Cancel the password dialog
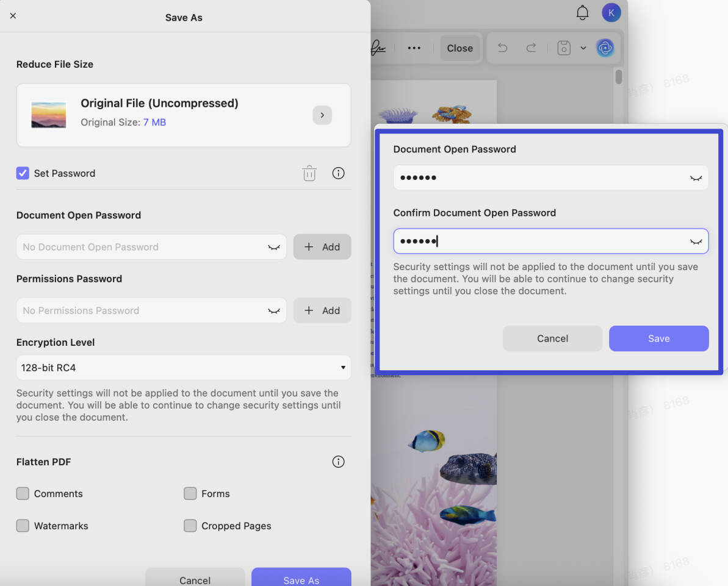Screen dimensions: 728x586 (552, 338)
